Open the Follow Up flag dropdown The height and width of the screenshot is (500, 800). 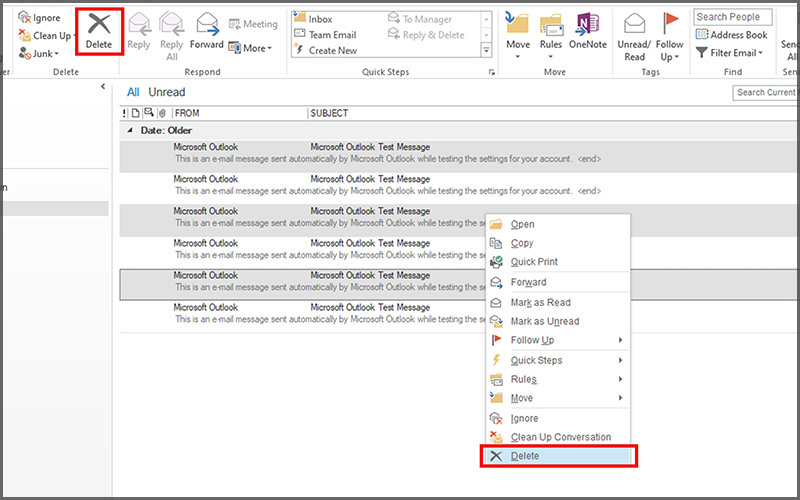pos(669,36)
